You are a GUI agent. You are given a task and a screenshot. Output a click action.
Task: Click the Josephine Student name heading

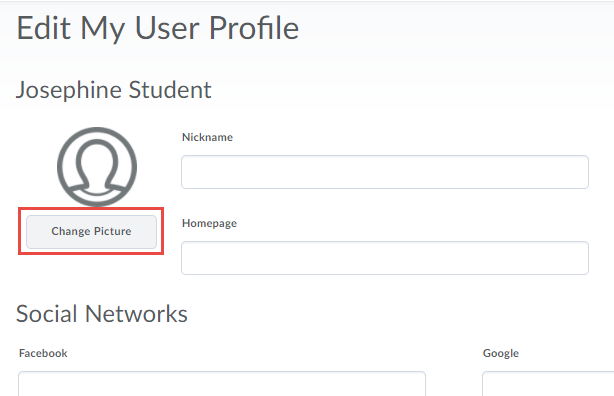tap(114, 90)
